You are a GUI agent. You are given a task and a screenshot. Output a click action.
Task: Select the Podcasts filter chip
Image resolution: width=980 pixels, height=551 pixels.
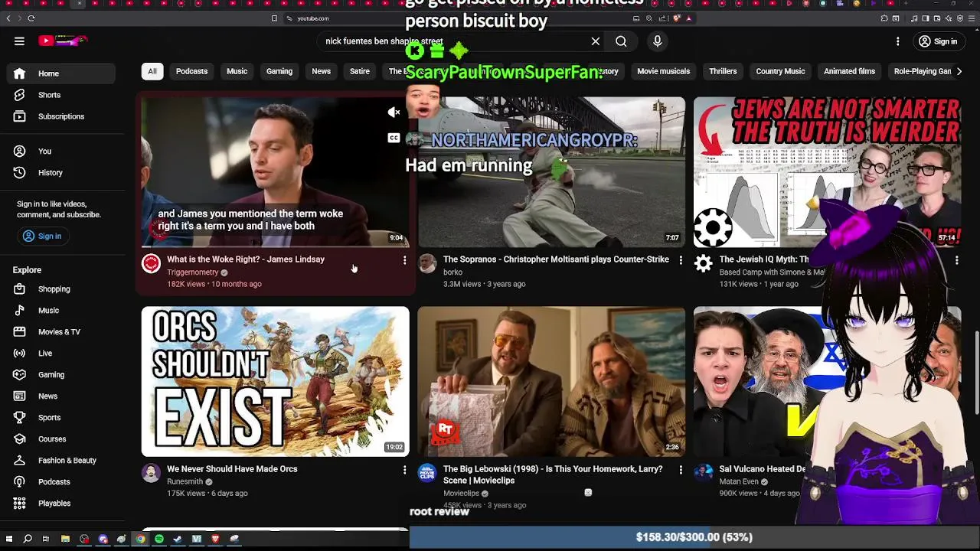tap(191, 71)
